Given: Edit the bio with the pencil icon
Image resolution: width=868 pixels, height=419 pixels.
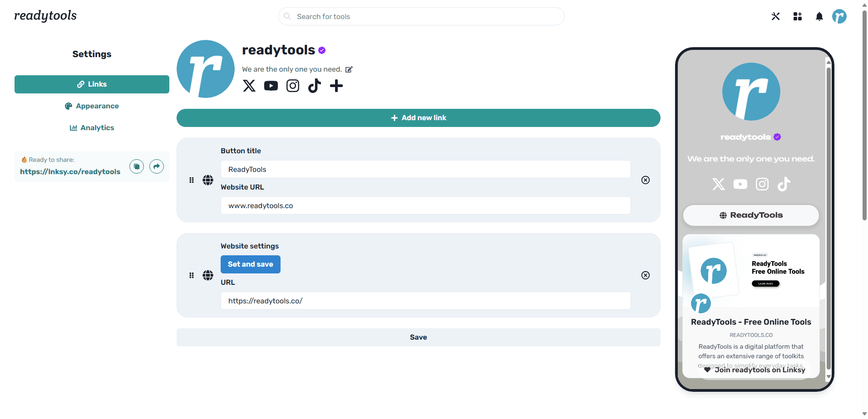Looking at the screenshot, I should (x=349, y=69).
